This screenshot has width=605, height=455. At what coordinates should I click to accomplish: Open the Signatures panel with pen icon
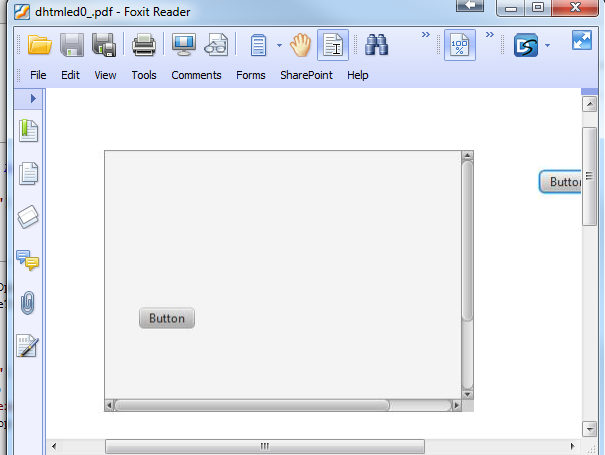pos(27,345)
